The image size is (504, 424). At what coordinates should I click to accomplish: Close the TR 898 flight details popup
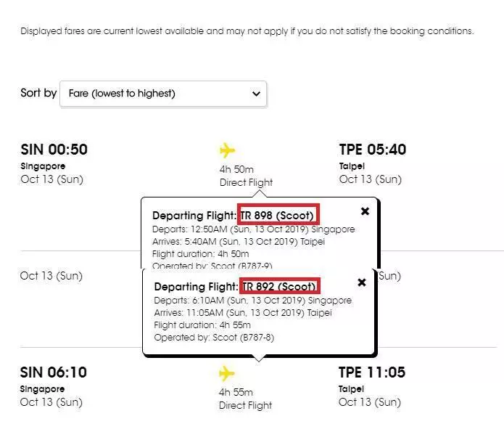pyautogui.click(x=365, y=211)
